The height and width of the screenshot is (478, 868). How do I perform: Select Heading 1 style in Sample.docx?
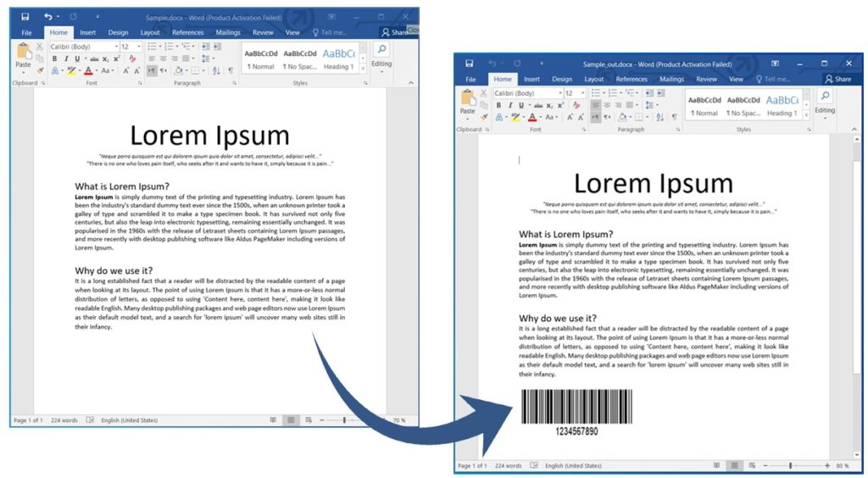pyautogui.click(x=337, y=59)
